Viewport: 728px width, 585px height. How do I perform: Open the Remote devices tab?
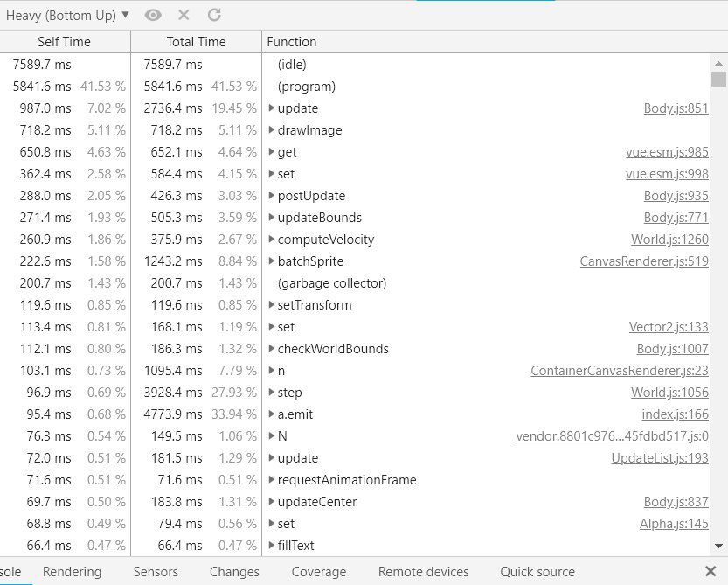(423, 572)
